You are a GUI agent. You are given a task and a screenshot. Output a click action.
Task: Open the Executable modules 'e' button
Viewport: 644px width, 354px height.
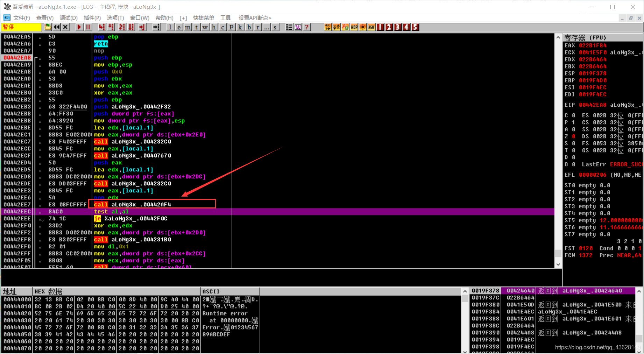point(179,27)
